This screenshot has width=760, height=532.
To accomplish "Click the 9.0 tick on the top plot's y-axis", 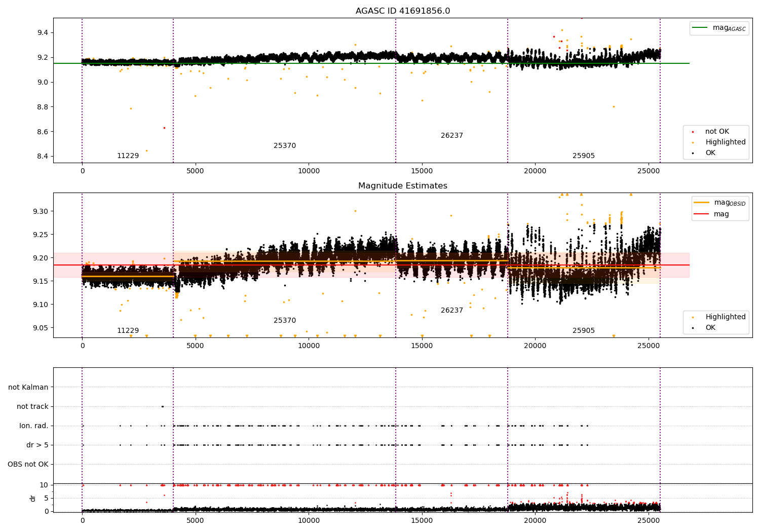I will pos(42,82).
